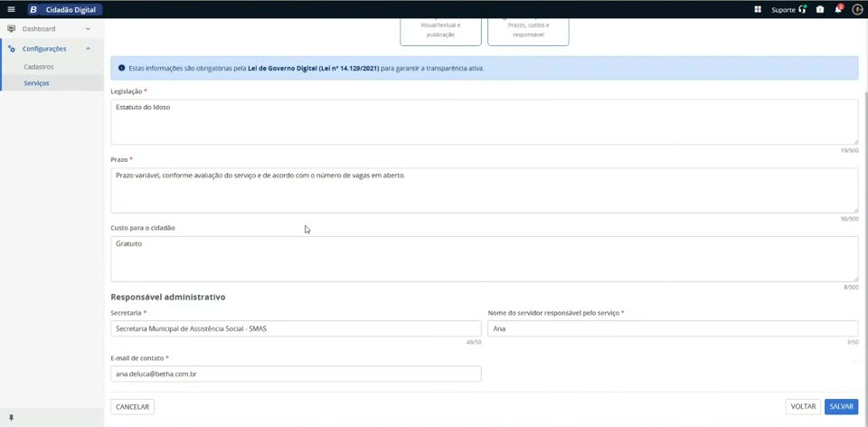Open the hamburger menu icon
This screenshot has width=868, height=427.
[x=11, y=9]
